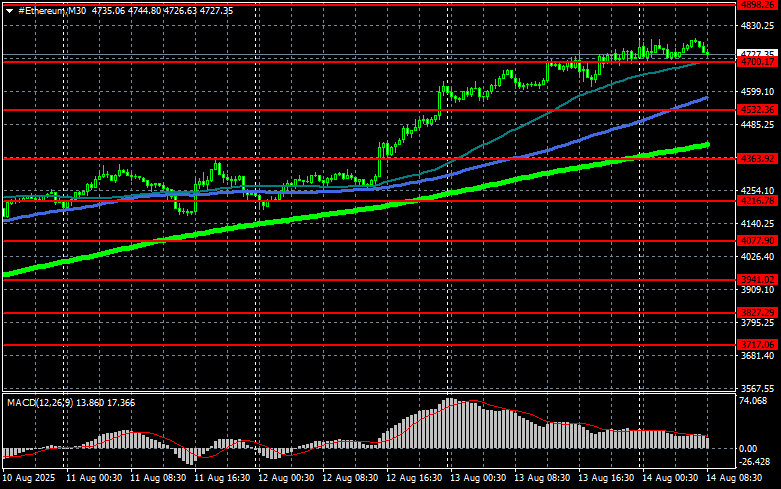Click the 3681.40 price scale value

coord(757,356)
